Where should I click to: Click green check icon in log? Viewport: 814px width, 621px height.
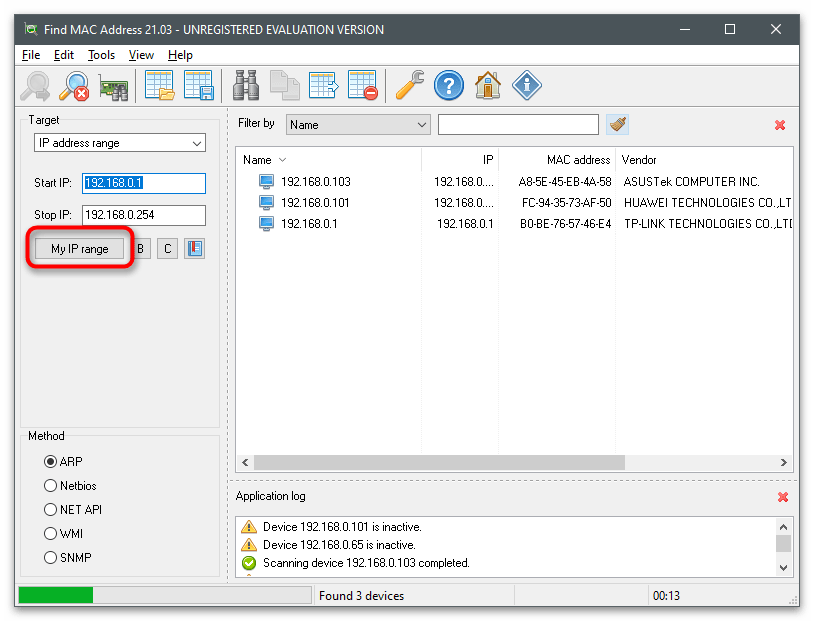point(249,563)
